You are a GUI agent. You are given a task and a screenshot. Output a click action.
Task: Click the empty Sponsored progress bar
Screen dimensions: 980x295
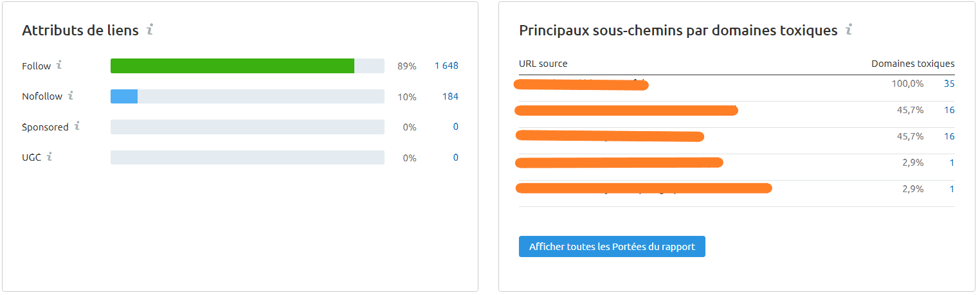(x=247, y=127)
